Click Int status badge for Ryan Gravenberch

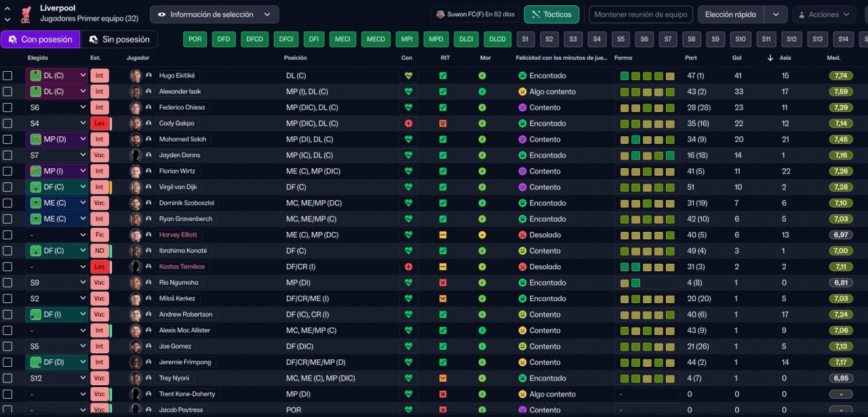pos(99,219)
